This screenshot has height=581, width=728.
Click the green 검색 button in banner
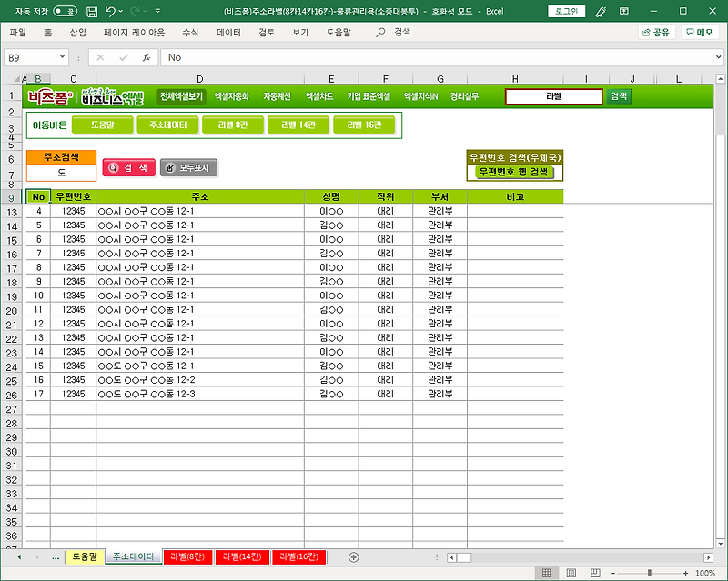(x=619, y=96)
